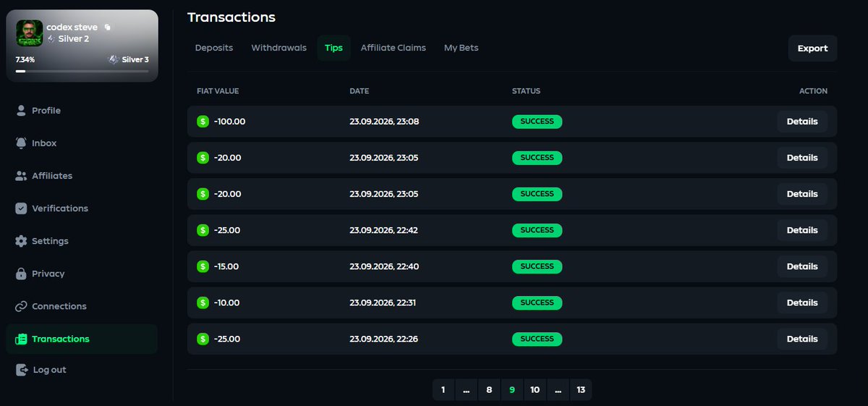Click the SUCCESS badge in the -15.00 row
This screenshot has width=868, height=406.
click(x=537, y=266)
